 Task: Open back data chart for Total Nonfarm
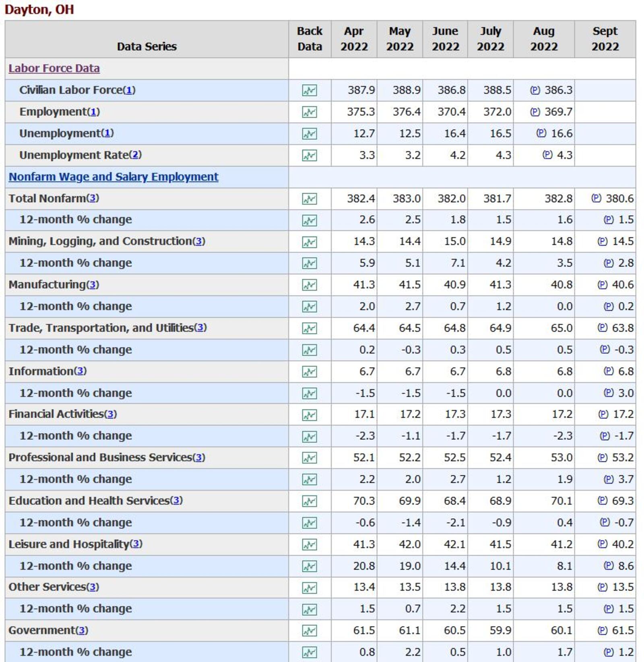pyautogui.click(x=310, y=198)
